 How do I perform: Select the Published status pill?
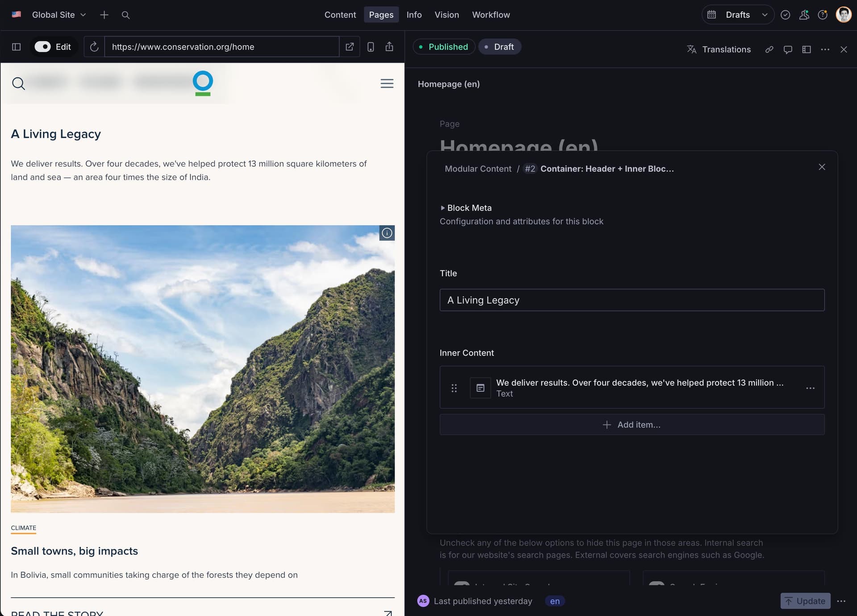point(444,46)
